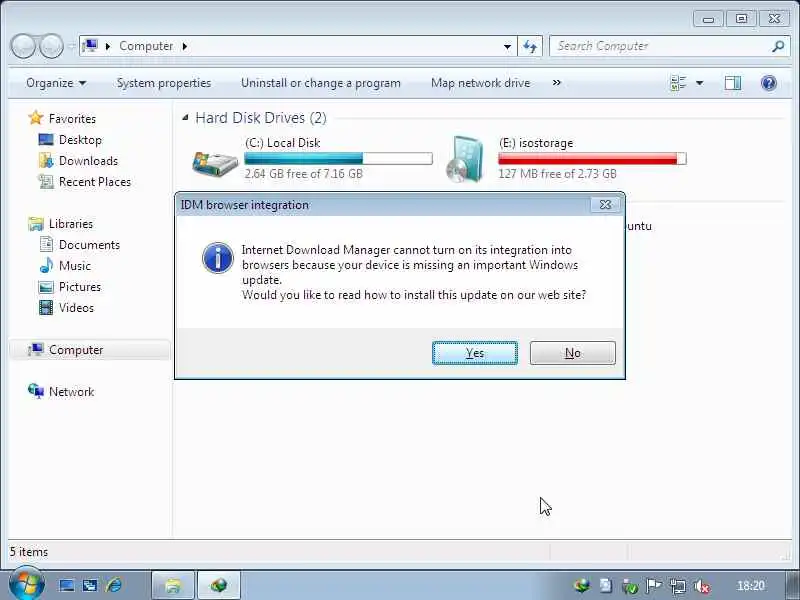Open the Organize menu
Image resolution: width=800 pixels, height=600 pixels.
point(56,83)
